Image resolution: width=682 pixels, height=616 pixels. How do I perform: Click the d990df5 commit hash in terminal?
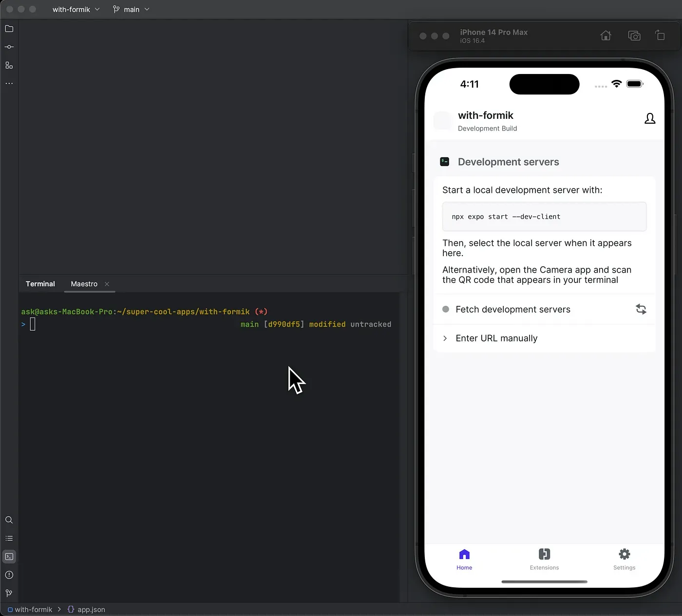coord(284,324)
